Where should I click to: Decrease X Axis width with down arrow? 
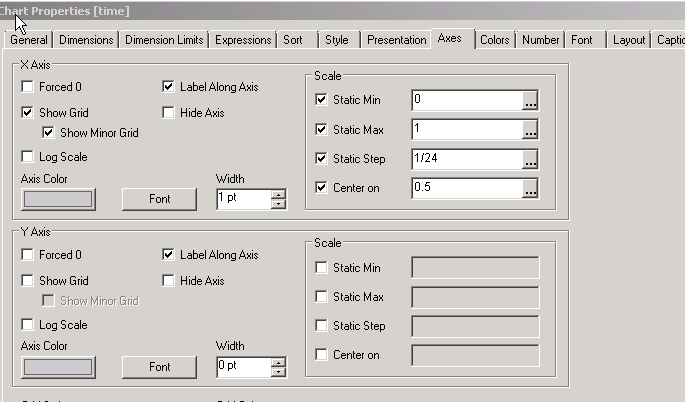pyautogui.click(x=278, y=204)
